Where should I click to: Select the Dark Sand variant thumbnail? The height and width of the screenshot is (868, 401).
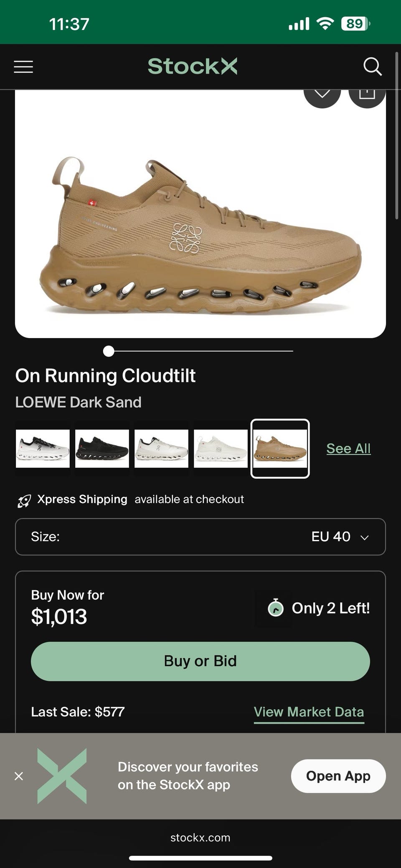click(280, 448)
